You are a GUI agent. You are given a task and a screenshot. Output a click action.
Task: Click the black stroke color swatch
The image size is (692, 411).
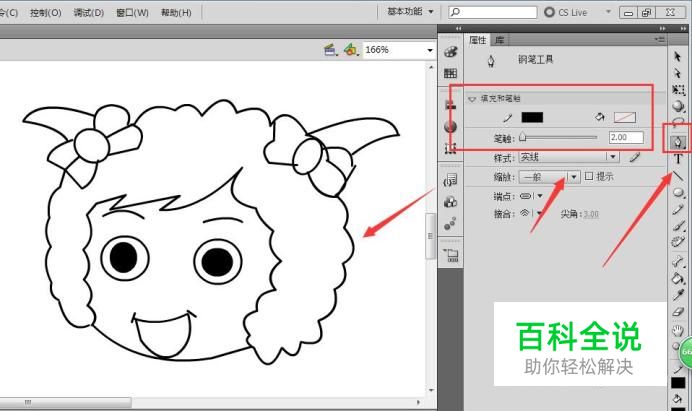coord(532,117)
